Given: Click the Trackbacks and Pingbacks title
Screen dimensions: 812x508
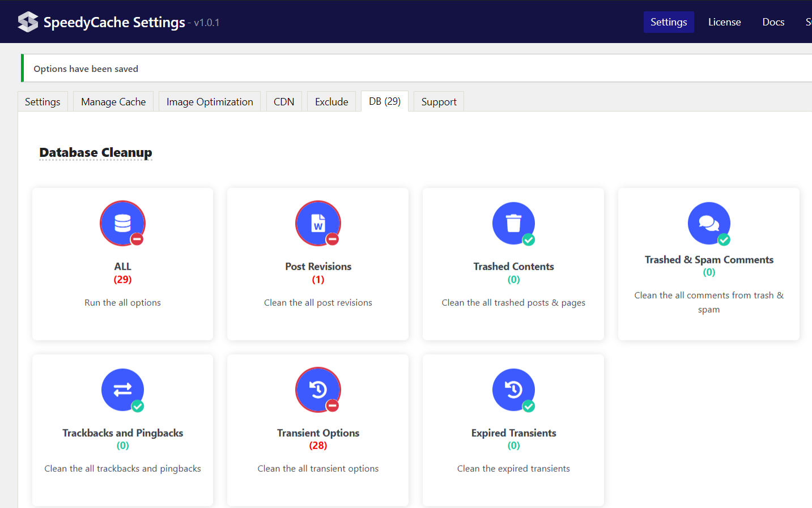Looking at the screenshot, I should tap(122, 433).
